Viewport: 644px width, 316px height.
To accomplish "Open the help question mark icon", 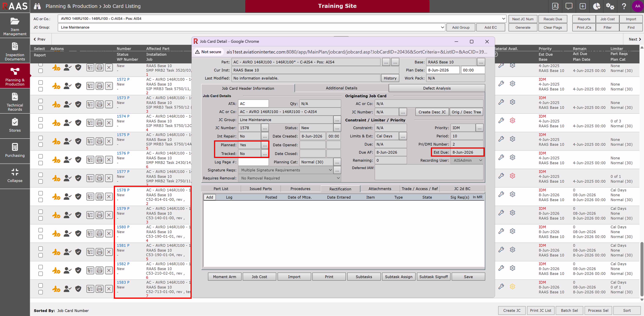I will coord(624,6).
